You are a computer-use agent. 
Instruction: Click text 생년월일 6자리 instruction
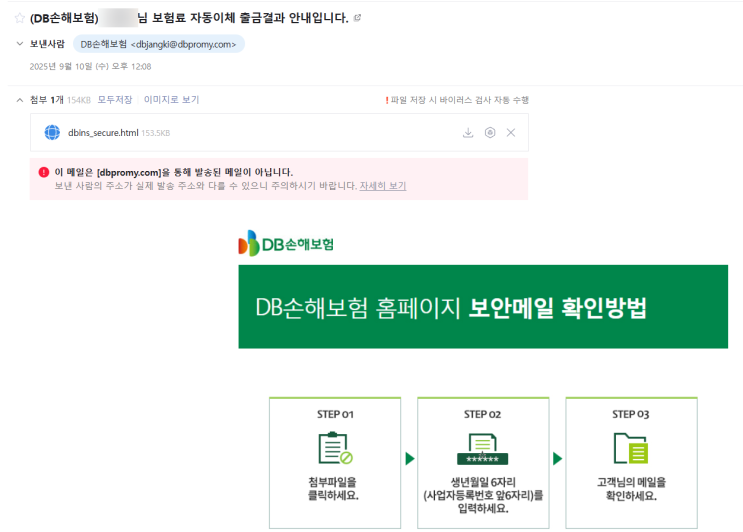click(x=483, y=495)
